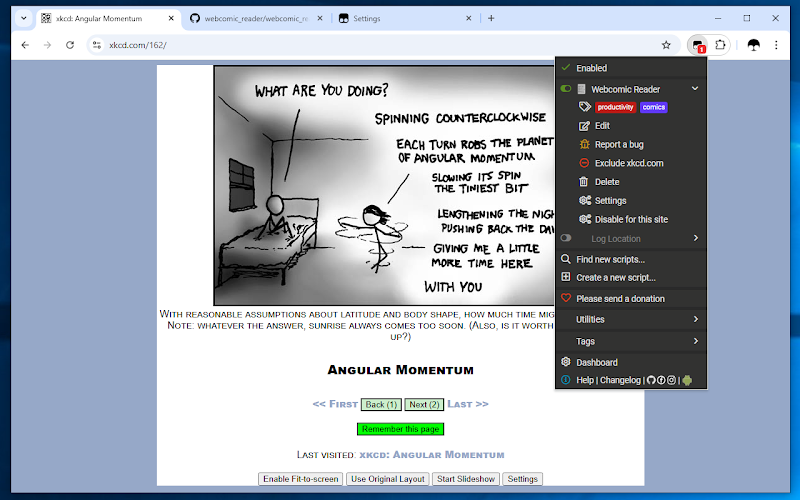Click the green Remember this page button
This screenshot has height=500, width=800.
pyautogui.click(x=401, y=429)
